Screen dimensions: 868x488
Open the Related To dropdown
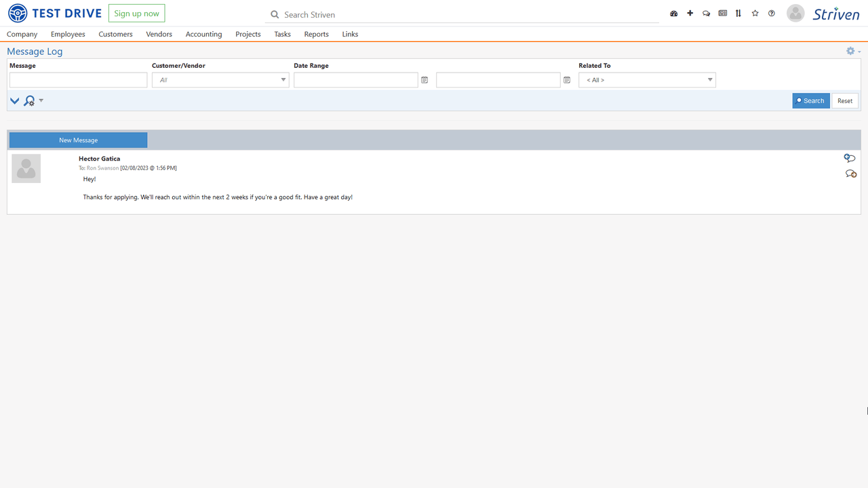pyautogui.click(x=709, y=80)
